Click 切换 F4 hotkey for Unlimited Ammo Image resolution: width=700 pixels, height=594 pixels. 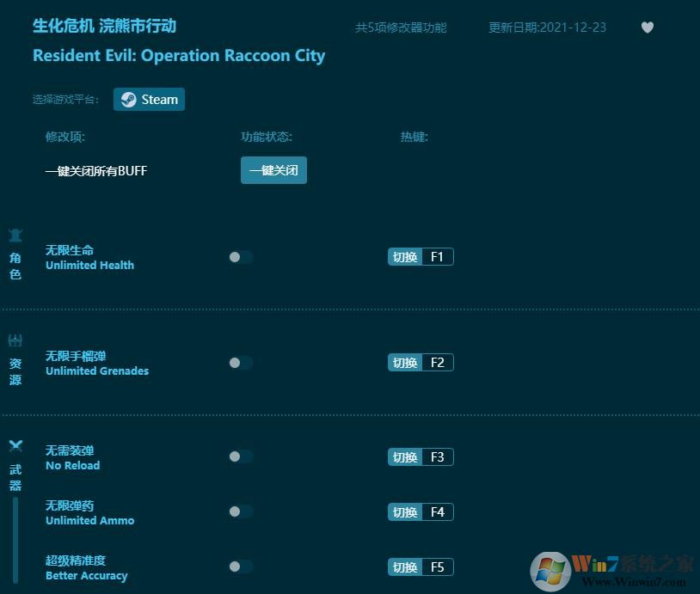(421, 511)
